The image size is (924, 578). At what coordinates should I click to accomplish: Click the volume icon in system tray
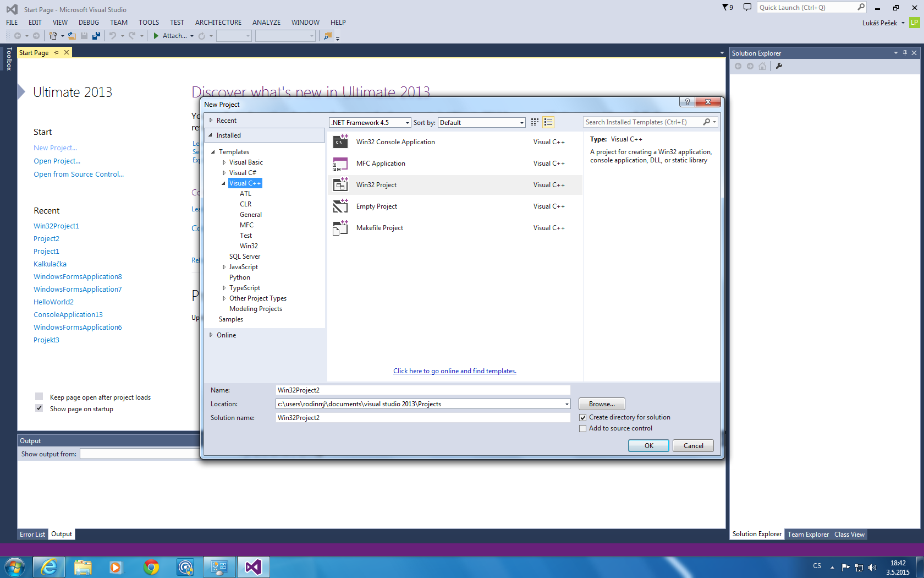point(872,568)
